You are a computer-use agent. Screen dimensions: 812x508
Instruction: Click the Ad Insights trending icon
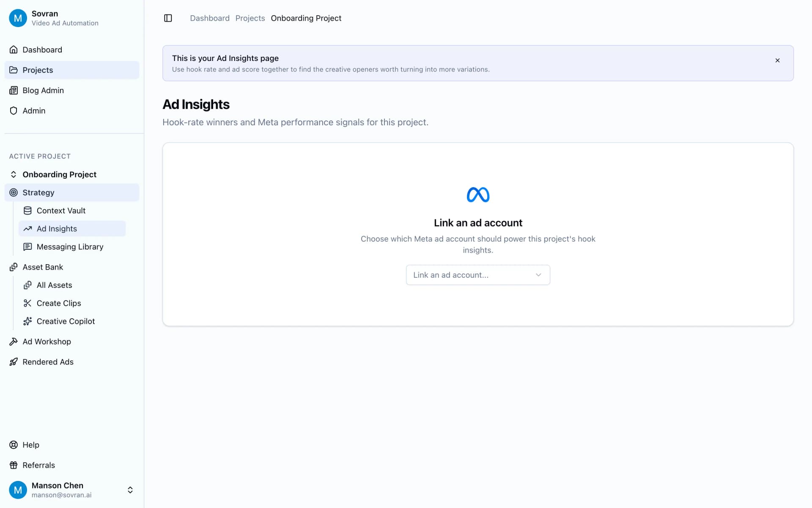pyautogui.click(x=27, y=229)
